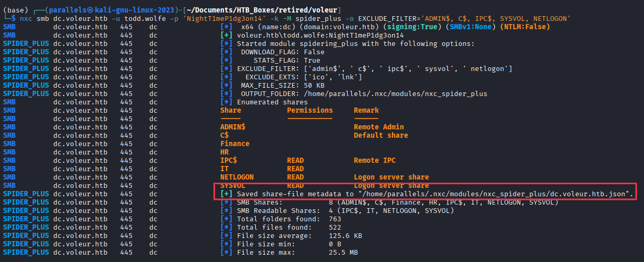Click the READ permission in the IT row

click(x=295, y=169)
